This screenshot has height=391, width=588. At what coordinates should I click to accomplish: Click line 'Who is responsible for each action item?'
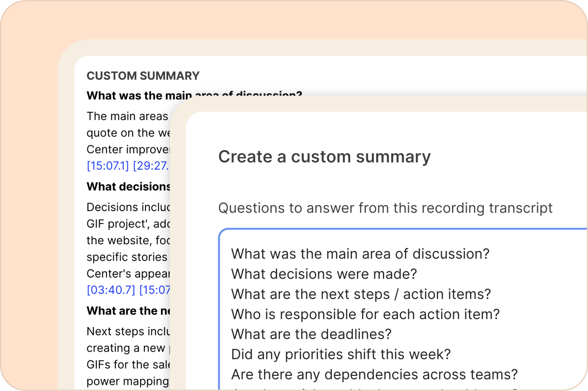pyautogui.click(x=365, y=314)
